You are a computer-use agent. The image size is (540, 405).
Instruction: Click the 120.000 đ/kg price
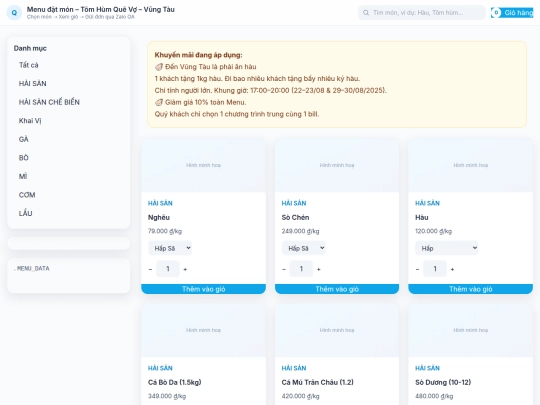point(434,231)
